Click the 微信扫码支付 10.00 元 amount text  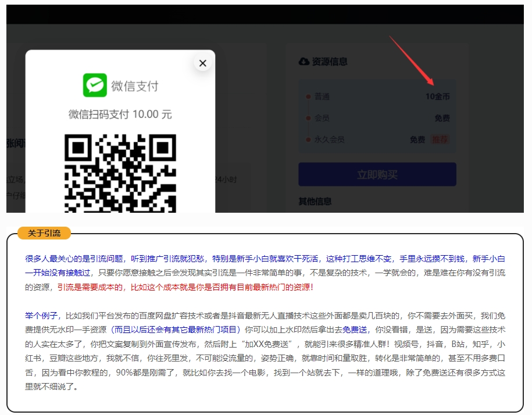coord(120,114)
